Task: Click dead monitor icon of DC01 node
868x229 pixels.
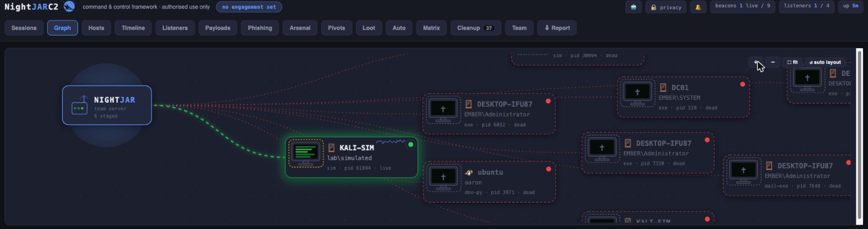Action: coord(637,93)
